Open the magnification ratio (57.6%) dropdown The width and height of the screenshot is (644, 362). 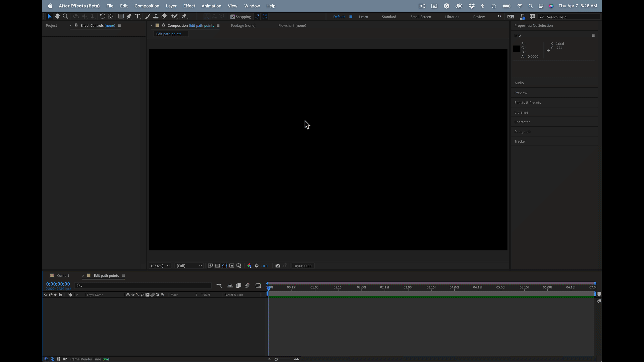click(160, 266)
